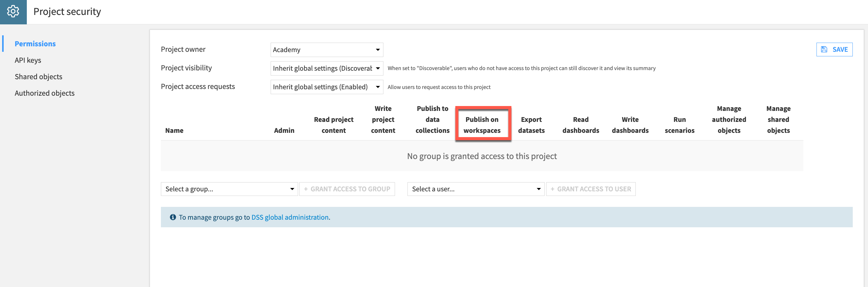Image resolution: width=868 pixels, height=287 pixels.
Task: Open the API keys section
Action: 28,60
